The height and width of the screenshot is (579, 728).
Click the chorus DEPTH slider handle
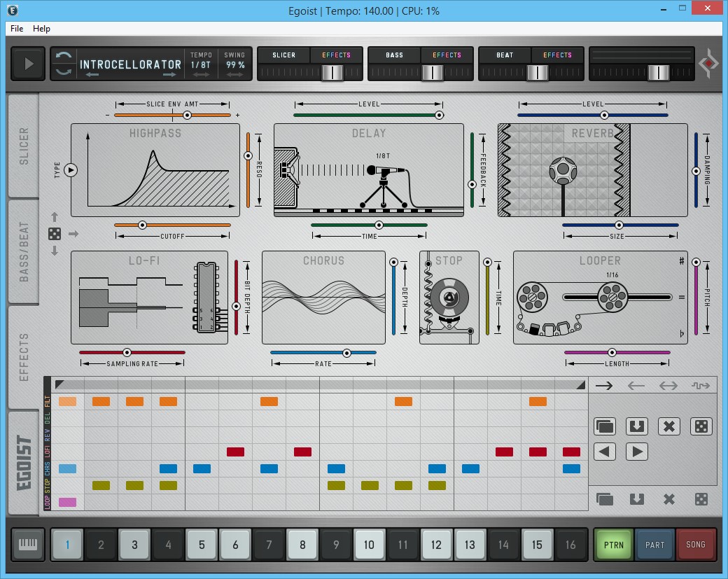tap(393, 263)
